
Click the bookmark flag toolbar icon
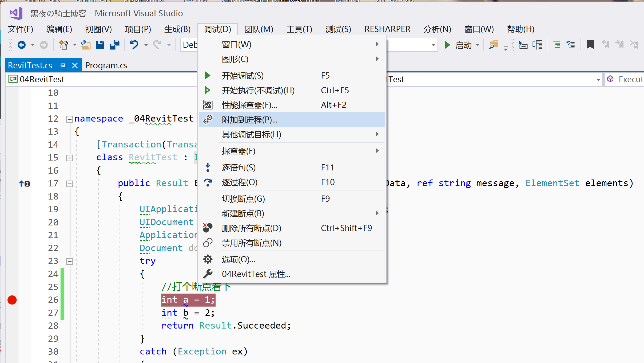pyautogui.click(x=590, y=45)
